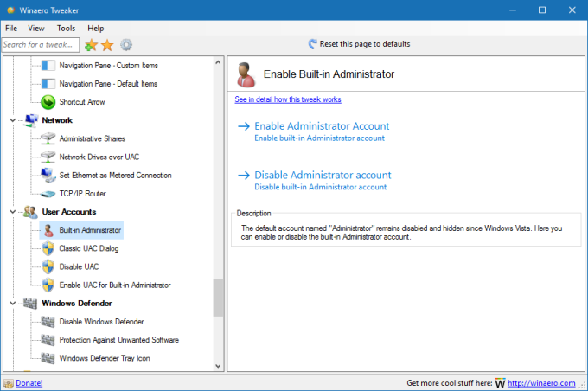
Task: Select TCP/IP Router text
Action: pos(82,194)
